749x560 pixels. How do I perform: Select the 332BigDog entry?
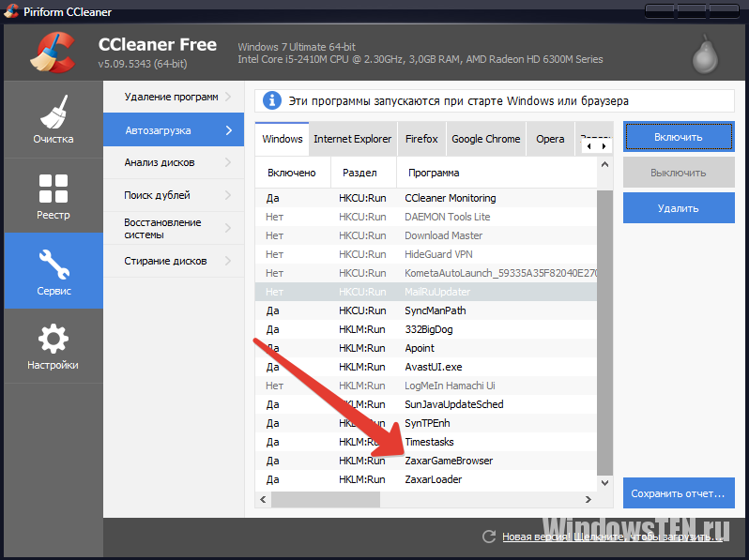point(426,329)
